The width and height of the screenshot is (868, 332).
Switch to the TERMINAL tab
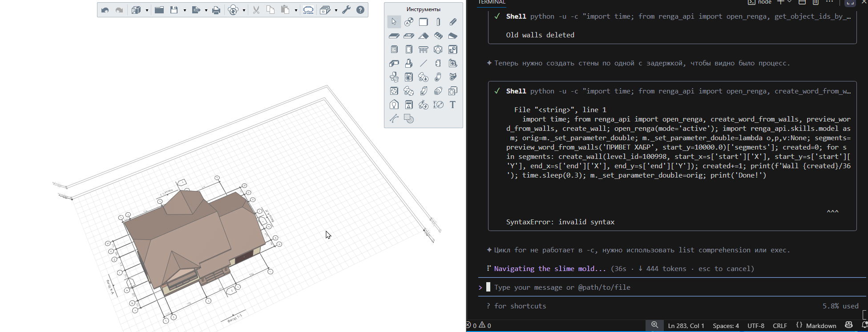pos(492,2)
